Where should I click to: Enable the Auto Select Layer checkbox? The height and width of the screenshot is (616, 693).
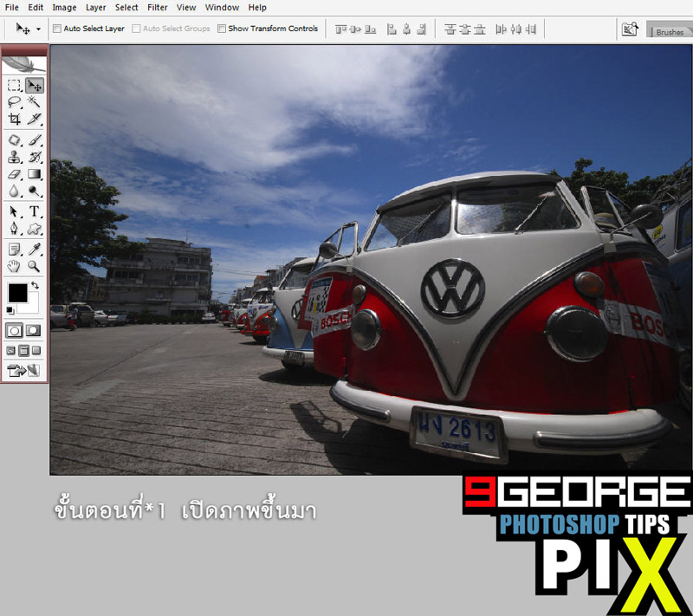click(x=57, y=29)
